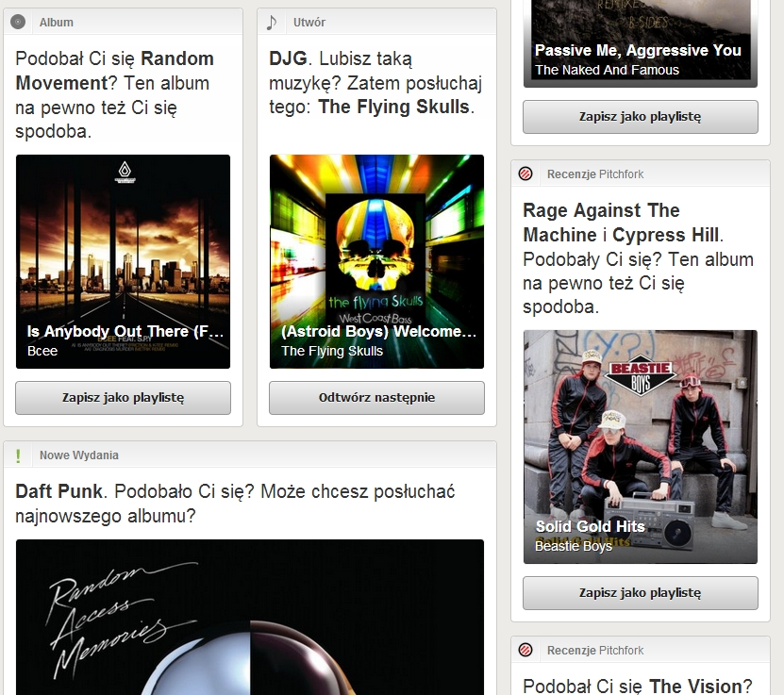Save Solid Gold Hits as a playlist
The image size is (784, 695).
click(640, 593)
